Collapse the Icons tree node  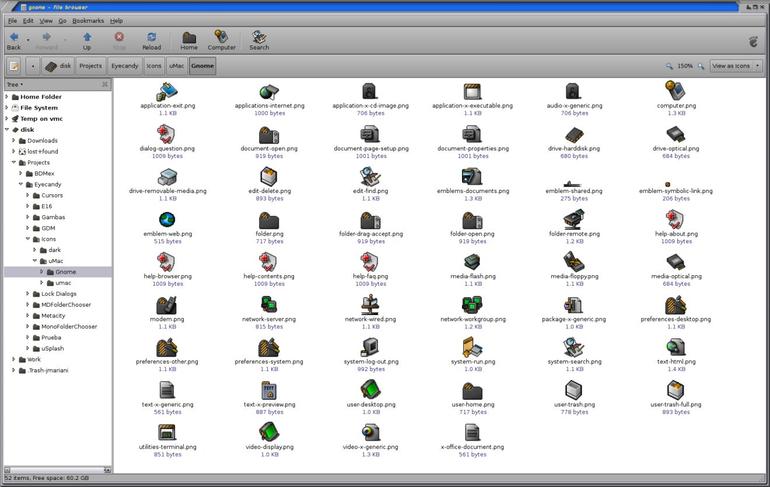tap(28, 239)
